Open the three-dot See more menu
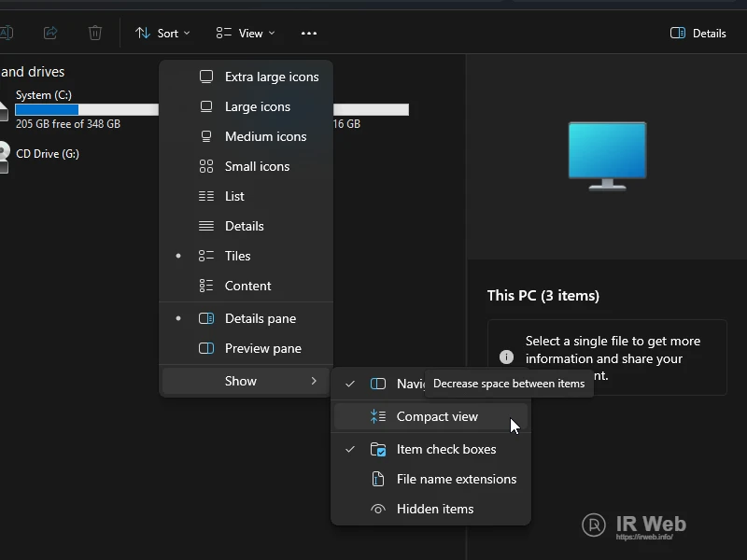 point(309,33)
